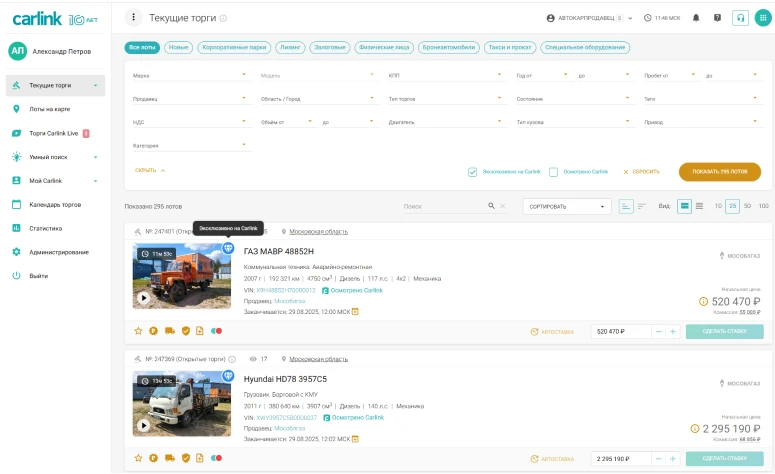Click the search magnifier icon
775x474 pixels.
(491, 206)
